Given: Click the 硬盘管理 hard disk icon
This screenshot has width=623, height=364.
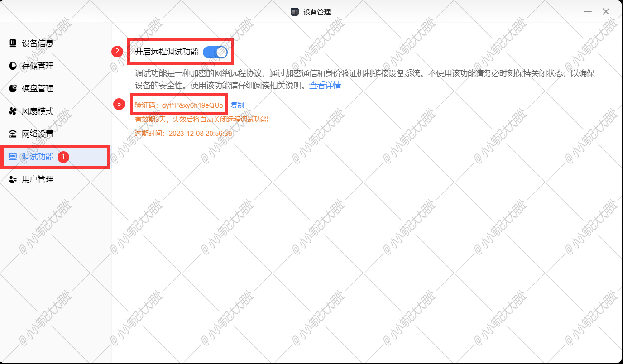Looking at the screenshot, I should tap(12, 88).
